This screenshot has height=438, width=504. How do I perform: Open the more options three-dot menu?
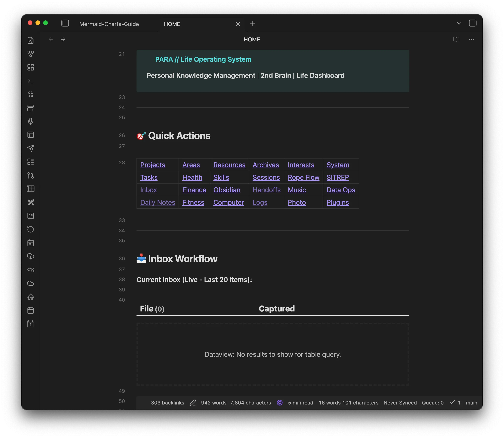471,39
